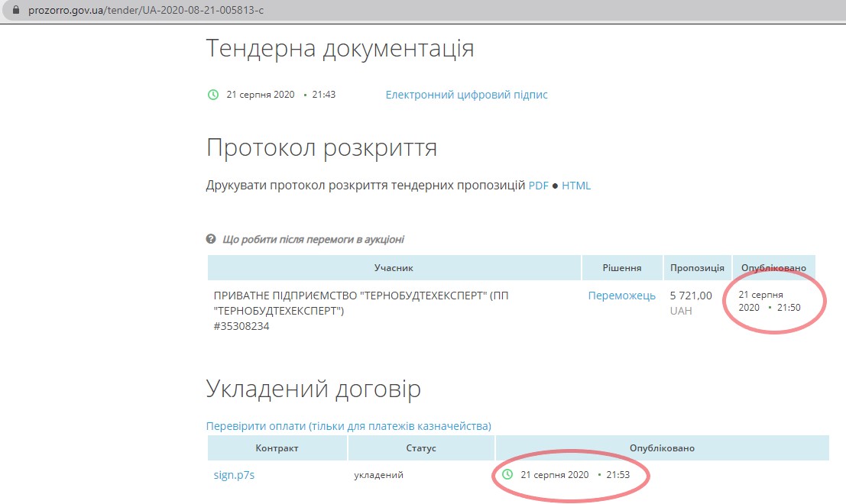Viewport: 846px width, 504px height.
Task: Select the Статус column header
Action: click(421, 448)
